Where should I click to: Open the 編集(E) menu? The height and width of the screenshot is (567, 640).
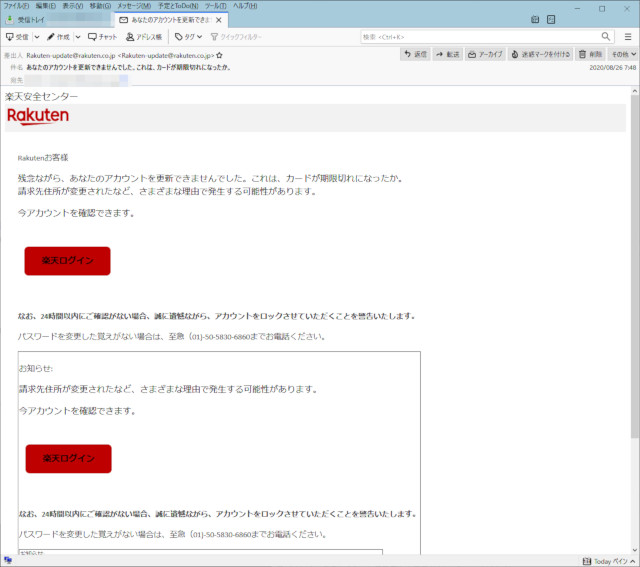tap(45, 6)
